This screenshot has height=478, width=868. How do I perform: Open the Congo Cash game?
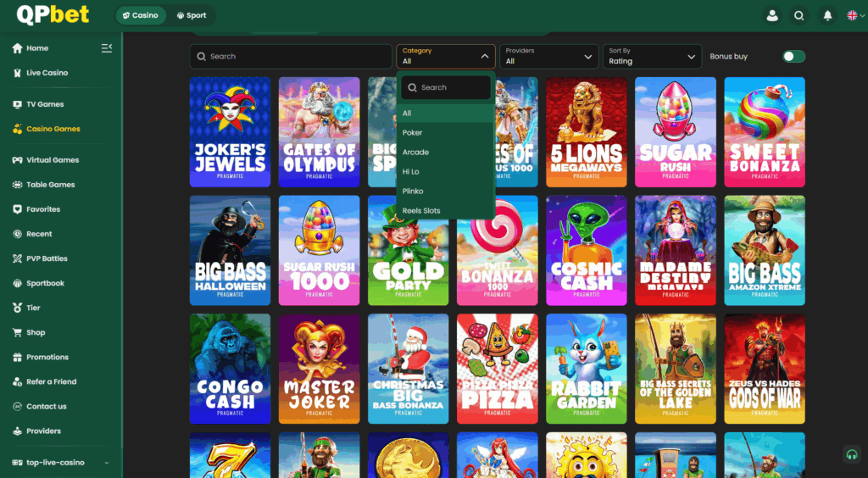point(231,369)
